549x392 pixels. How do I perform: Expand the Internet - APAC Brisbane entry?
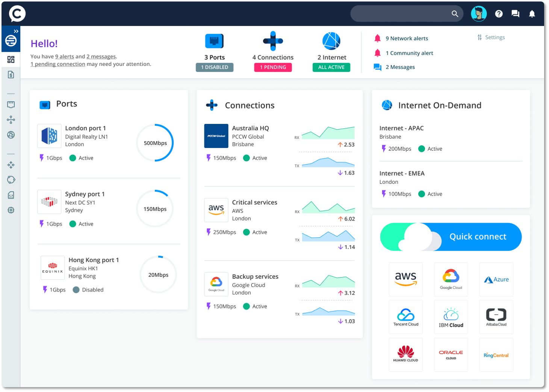point(401,128)
